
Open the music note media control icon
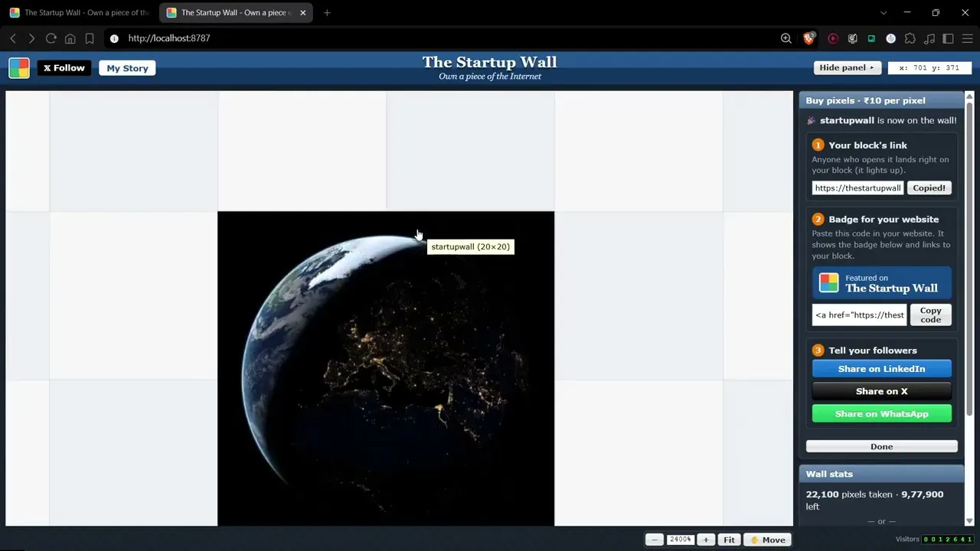[929, 38]
